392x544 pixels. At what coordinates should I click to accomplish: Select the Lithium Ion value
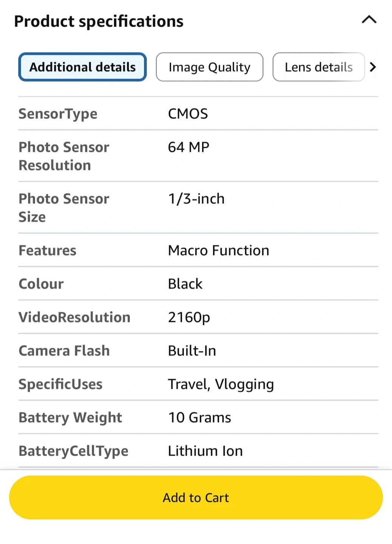point(205,451)
